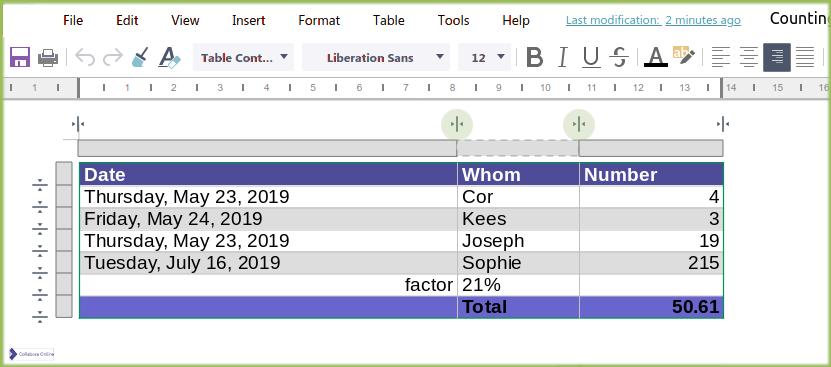Click the Save document icon
831x367 pixels.
[20, 57]
